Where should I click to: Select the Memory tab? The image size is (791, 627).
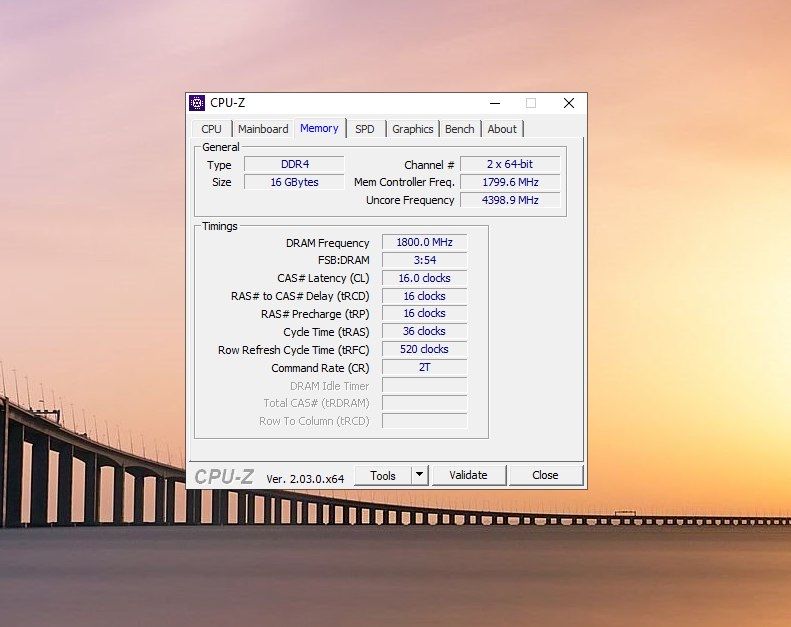[319, 128]
